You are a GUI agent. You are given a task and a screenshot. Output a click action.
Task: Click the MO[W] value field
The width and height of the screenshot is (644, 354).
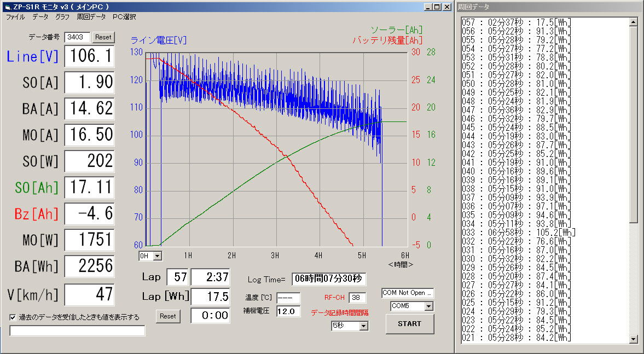89,240
